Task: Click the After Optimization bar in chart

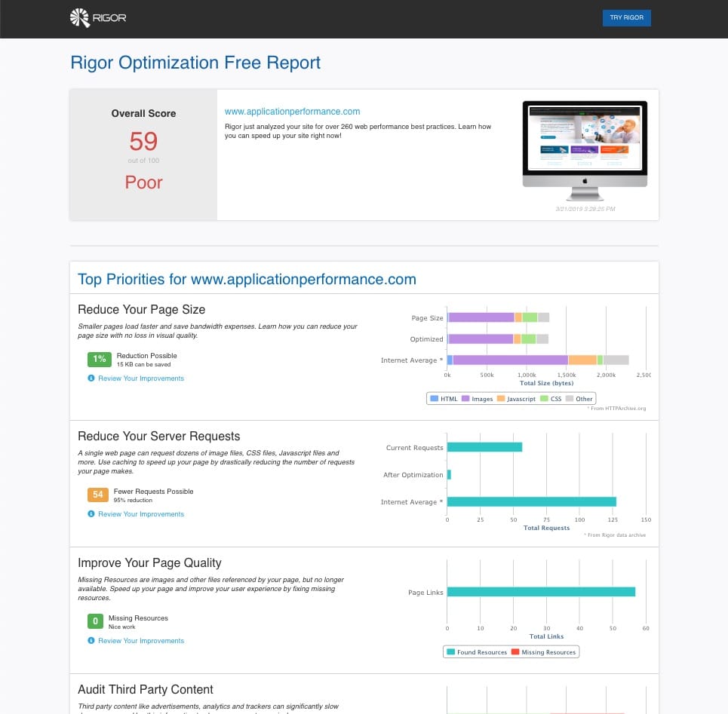Action: pyautogui.click(x=449, y=474)
